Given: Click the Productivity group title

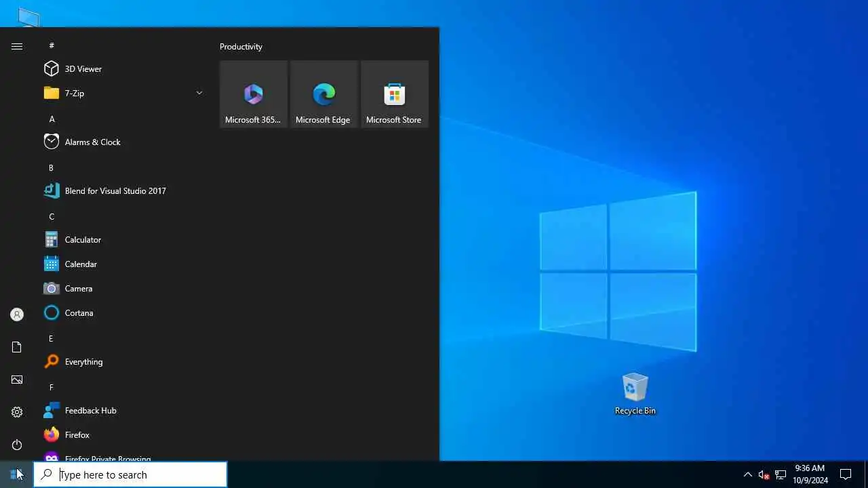Looking at the screenshot, I should click(x=241, y=46).
